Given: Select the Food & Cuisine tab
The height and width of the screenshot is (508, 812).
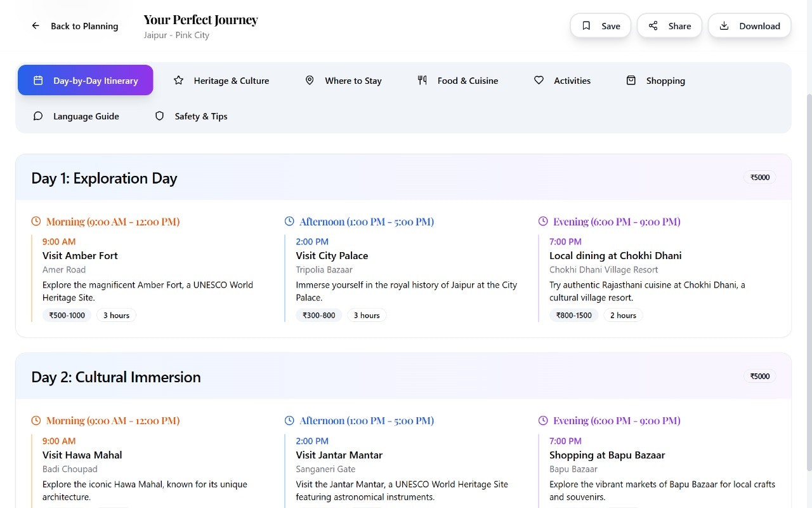Looking at the screenshot, I should (457, 80).
